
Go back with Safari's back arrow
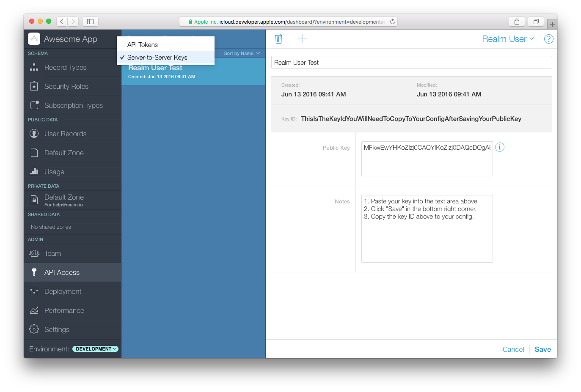coord(62,22)
